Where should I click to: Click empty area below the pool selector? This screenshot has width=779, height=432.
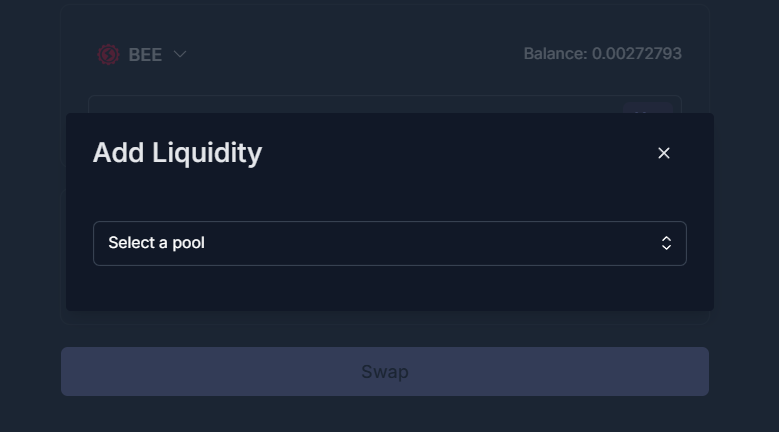390,288
